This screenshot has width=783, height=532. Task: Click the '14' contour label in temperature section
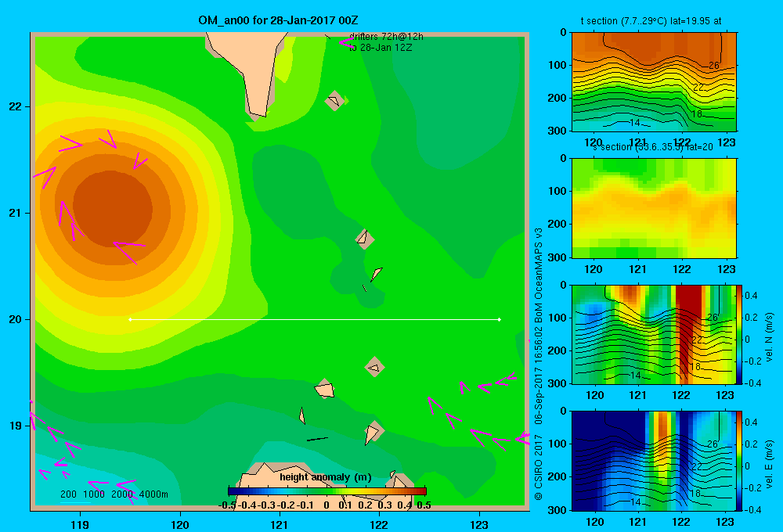(634, 123)
